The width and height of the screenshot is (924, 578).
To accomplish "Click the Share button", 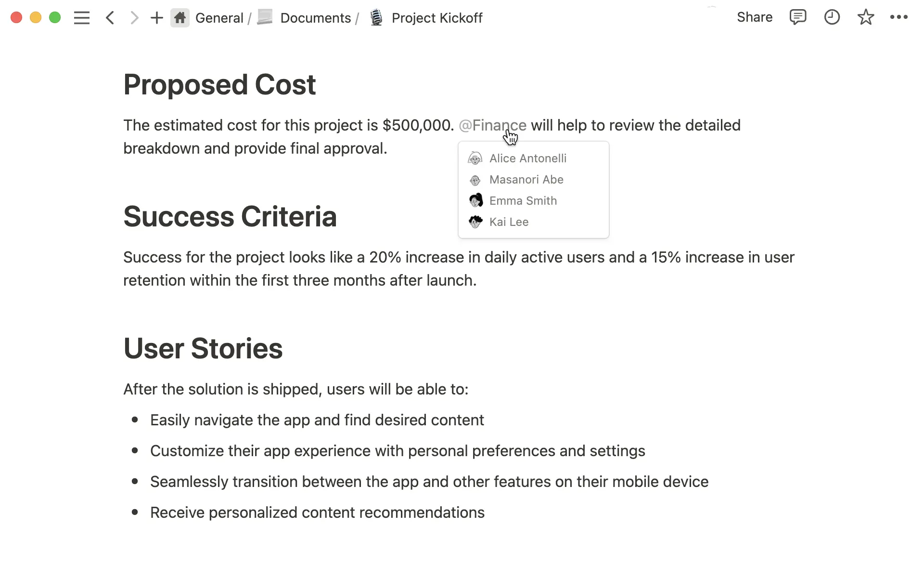I will coord(754,17).
